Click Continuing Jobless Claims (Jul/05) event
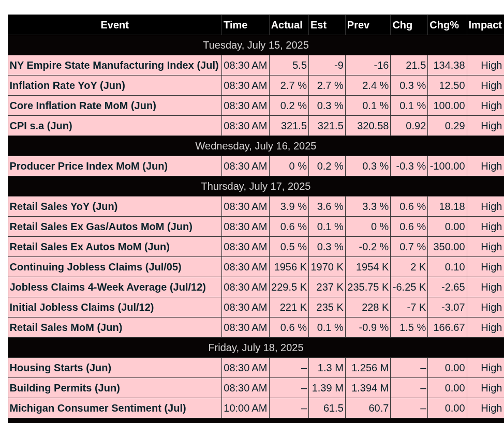The image size is (504, 423). 95,267
